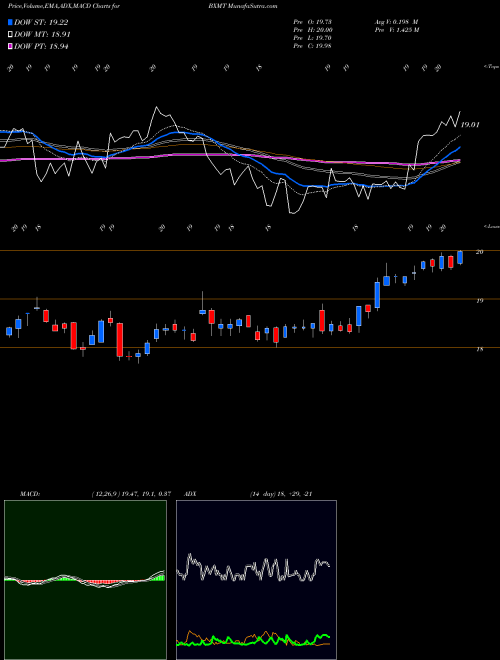Click the 19 price axis label
This screenshot has height=660, width=500.
click(x=479, y=301)
